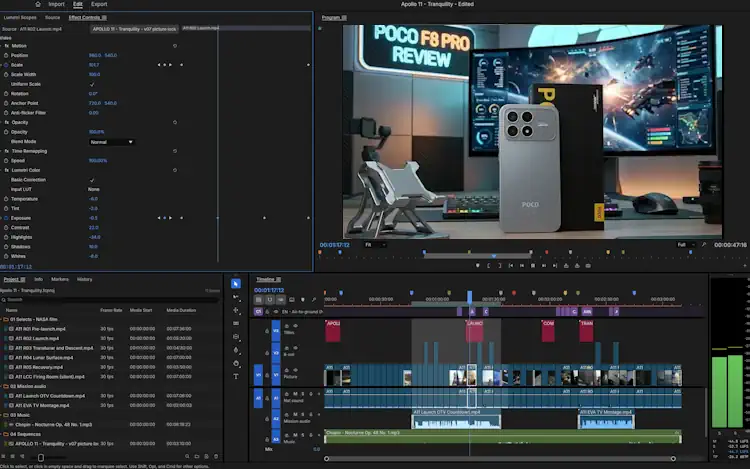Open the Info panel tab

tap(38, 279)
